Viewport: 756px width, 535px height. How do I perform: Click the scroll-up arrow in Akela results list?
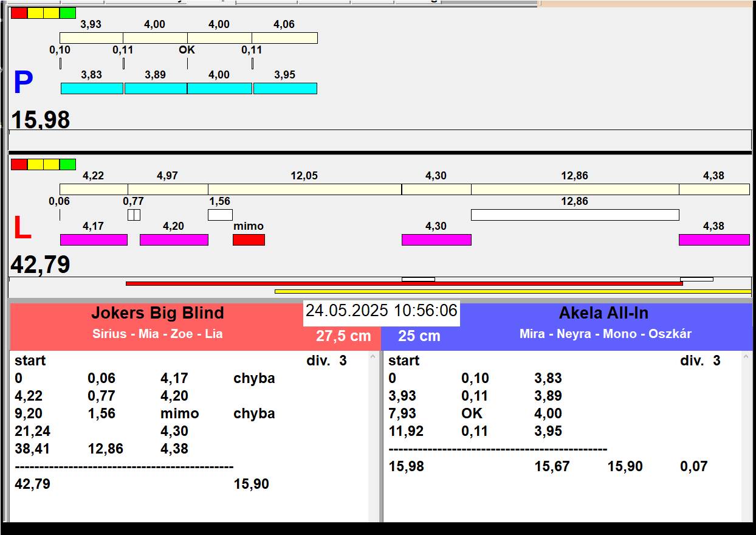pos(747,358)
